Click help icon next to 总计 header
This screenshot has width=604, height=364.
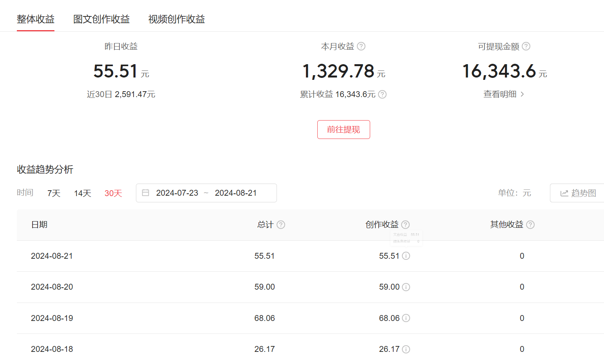tap(281, 225)
